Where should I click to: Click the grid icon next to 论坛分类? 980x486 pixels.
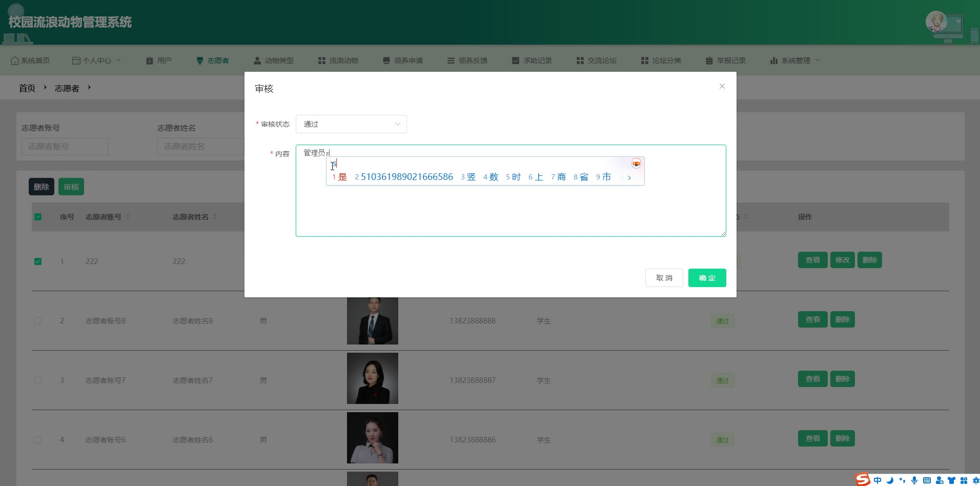tap(645, 60)
